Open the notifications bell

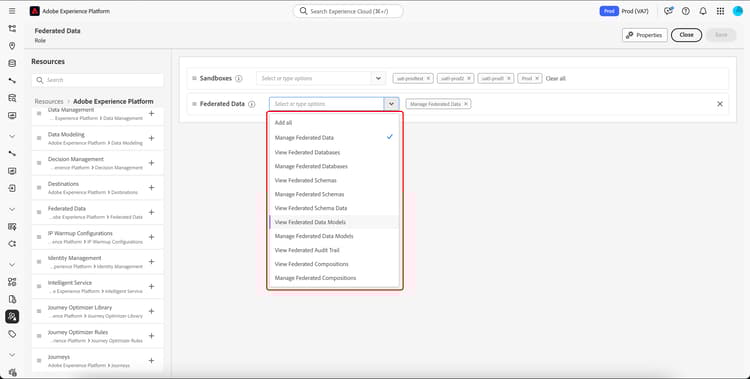pos(703,11)
